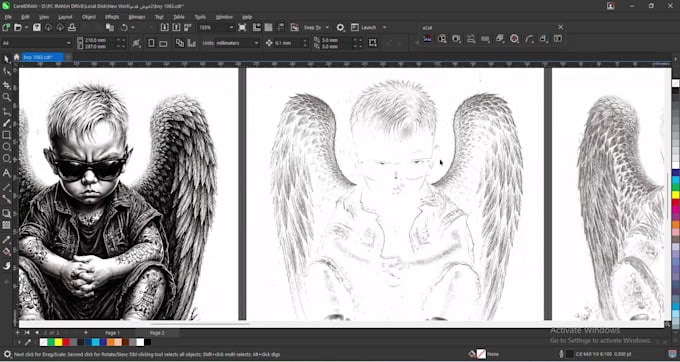This screenshot has width=680, height=362.
Task: Toggle the show grid button
Action: click(268, 27)
